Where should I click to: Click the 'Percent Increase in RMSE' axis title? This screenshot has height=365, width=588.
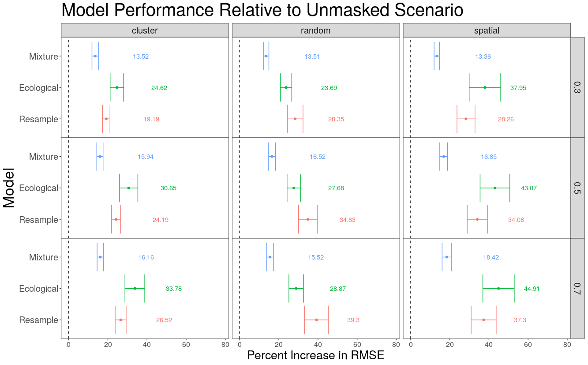315,355
